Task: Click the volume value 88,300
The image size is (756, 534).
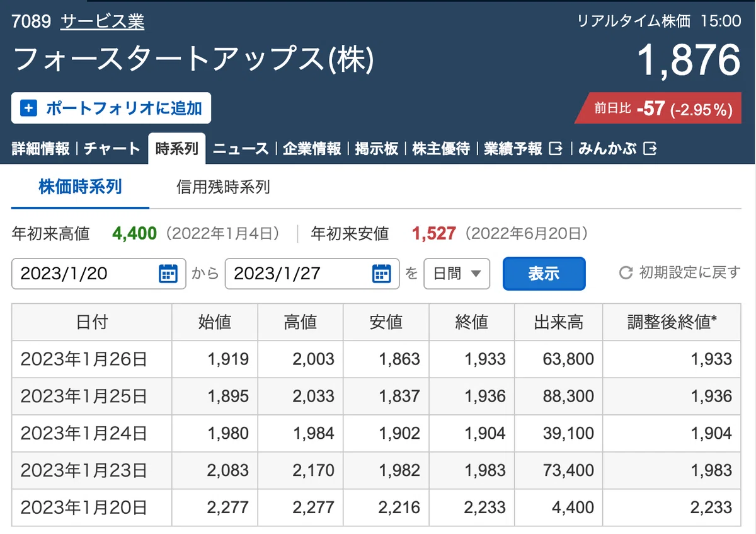Action: coord(568,397)
